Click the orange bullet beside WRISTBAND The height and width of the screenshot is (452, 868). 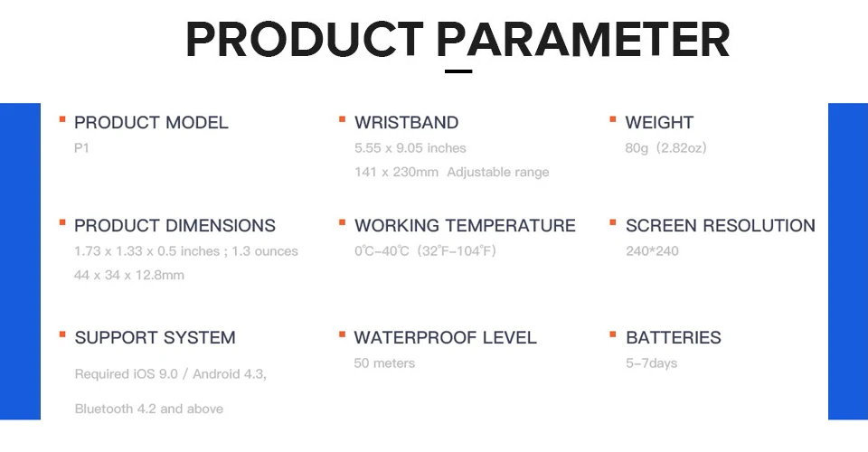342,119
